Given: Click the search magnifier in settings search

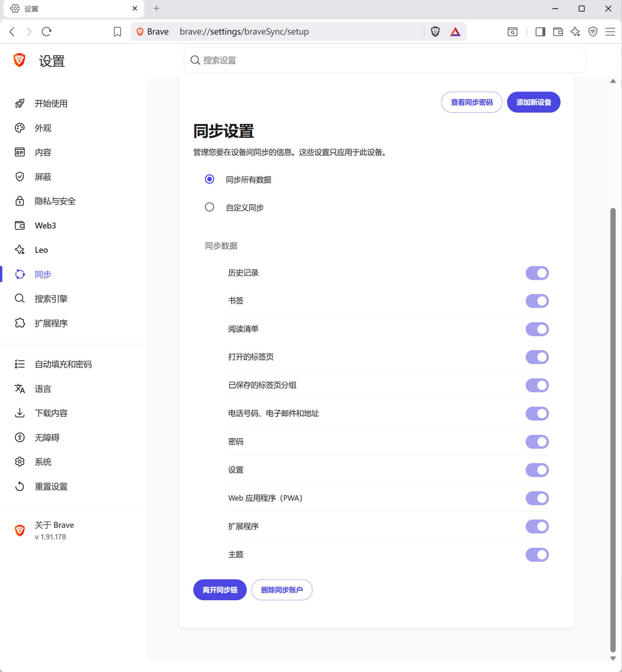Looking at the screenshot, I should click(x=195, y=60).
